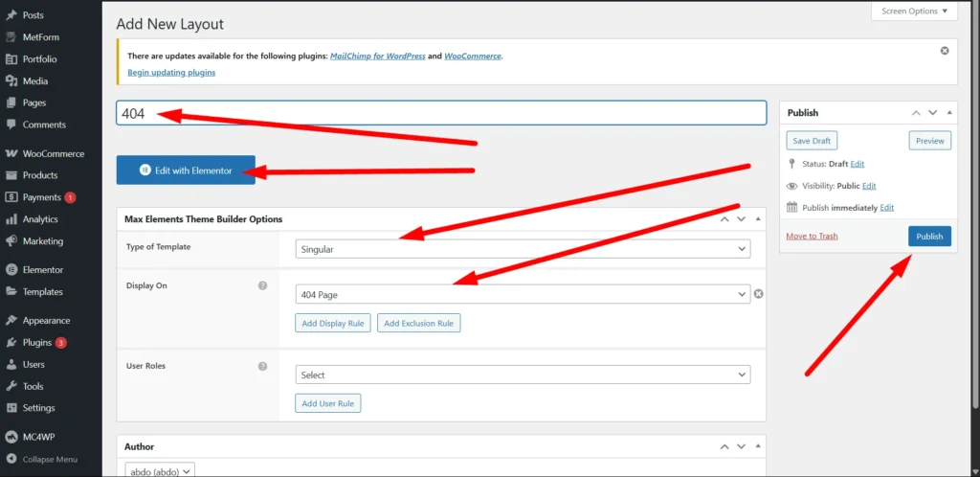Click the blue Publish button
Image resolution: width=980 pixels, height=477 pixels.
click(929, 236)
